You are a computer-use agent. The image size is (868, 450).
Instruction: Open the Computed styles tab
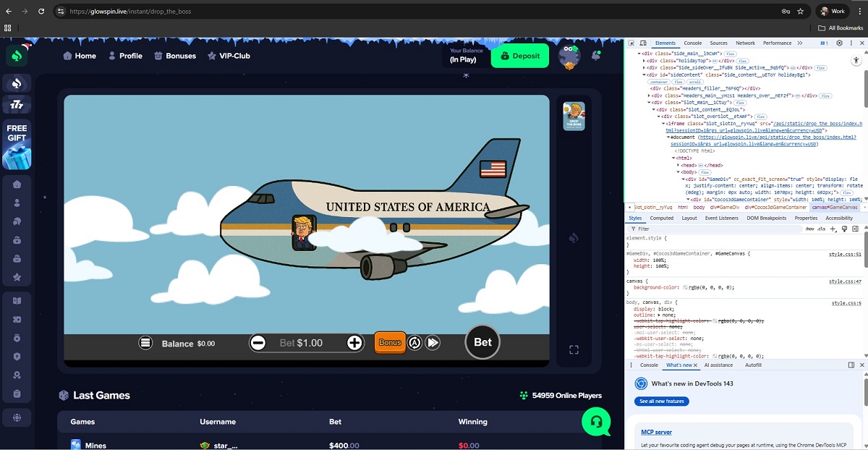[x=661, y=218]
